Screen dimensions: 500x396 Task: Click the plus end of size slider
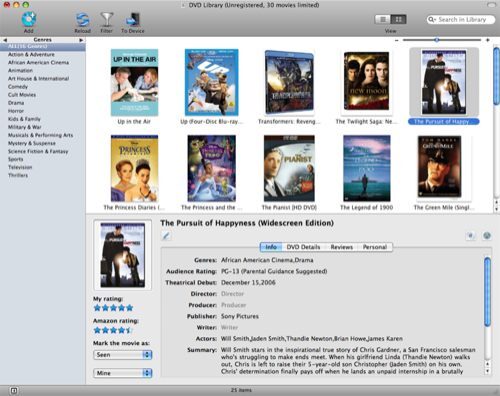coord(488,40)
